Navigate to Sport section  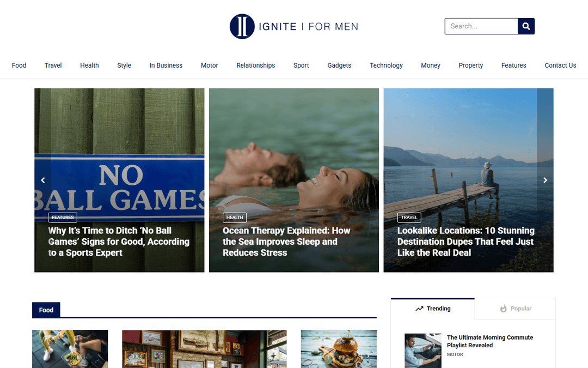301,65
